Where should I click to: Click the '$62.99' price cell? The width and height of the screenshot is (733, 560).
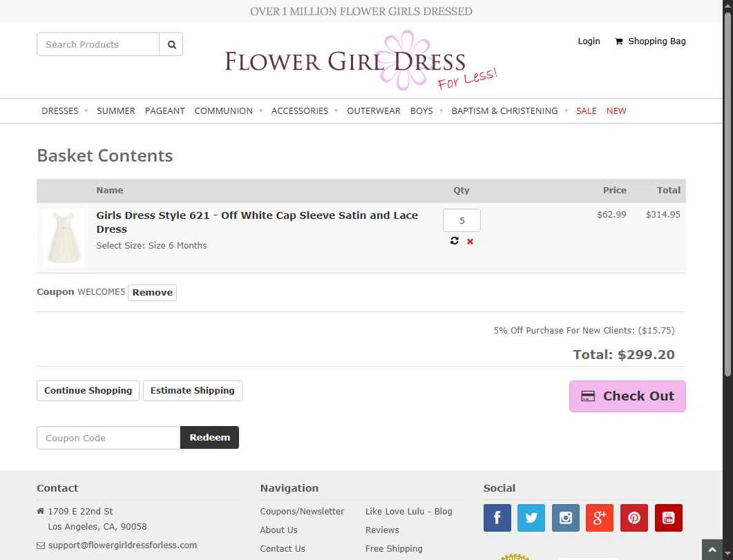[611, 214]
